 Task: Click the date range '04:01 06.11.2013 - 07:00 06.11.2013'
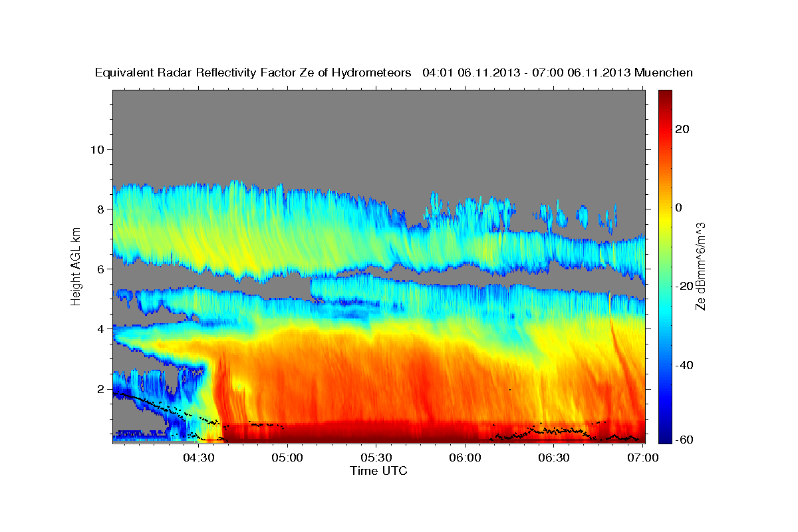click(527, 72)
